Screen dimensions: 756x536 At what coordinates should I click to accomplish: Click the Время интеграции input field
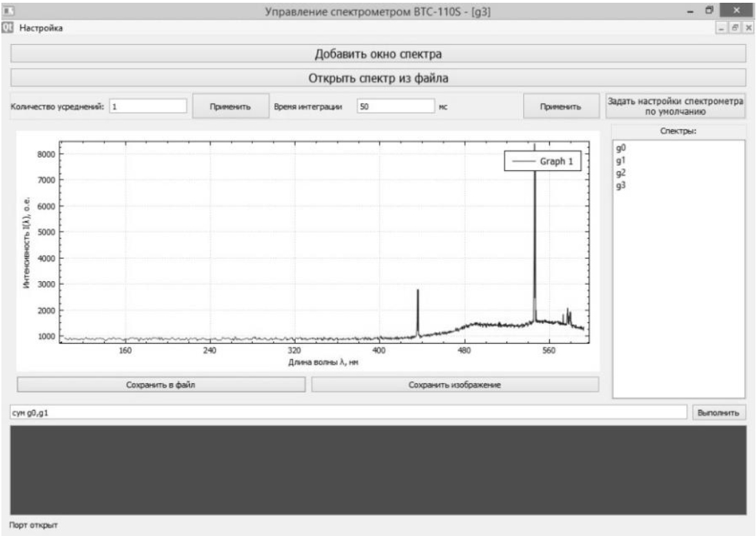tap(396, 106)
